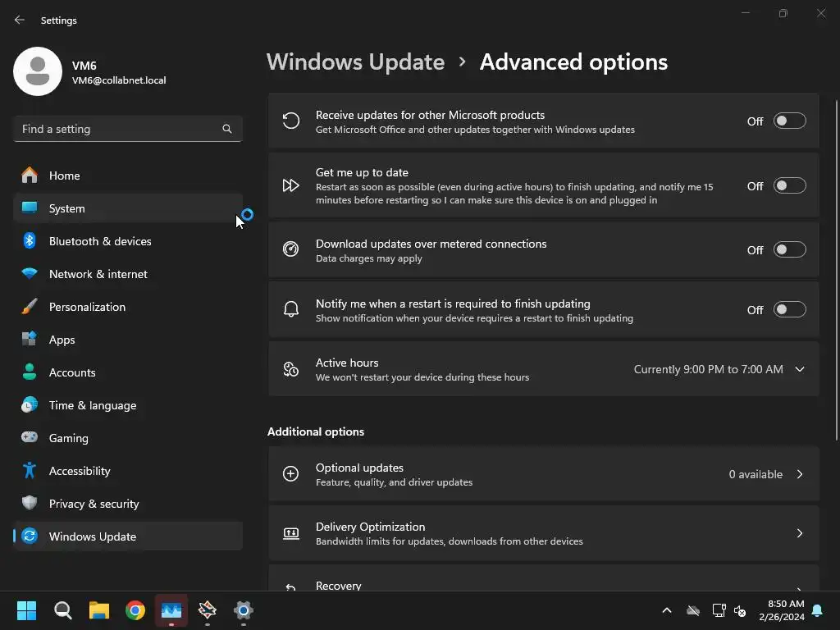The height and width of the screenshot is (630, 840).
Task: Open taskbar Search magnifier
Action: pyautogui.click(x=62, y=610)
